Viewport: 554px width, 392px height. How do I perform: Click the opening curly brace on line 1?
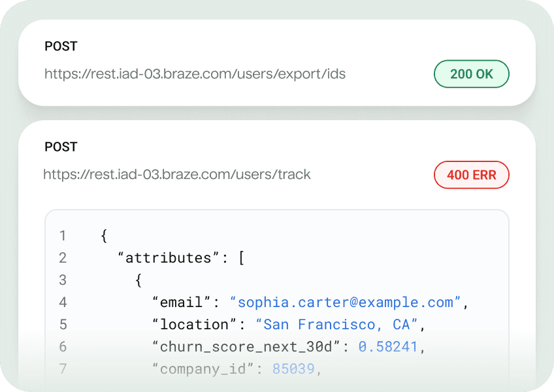(x=104, y=236)
